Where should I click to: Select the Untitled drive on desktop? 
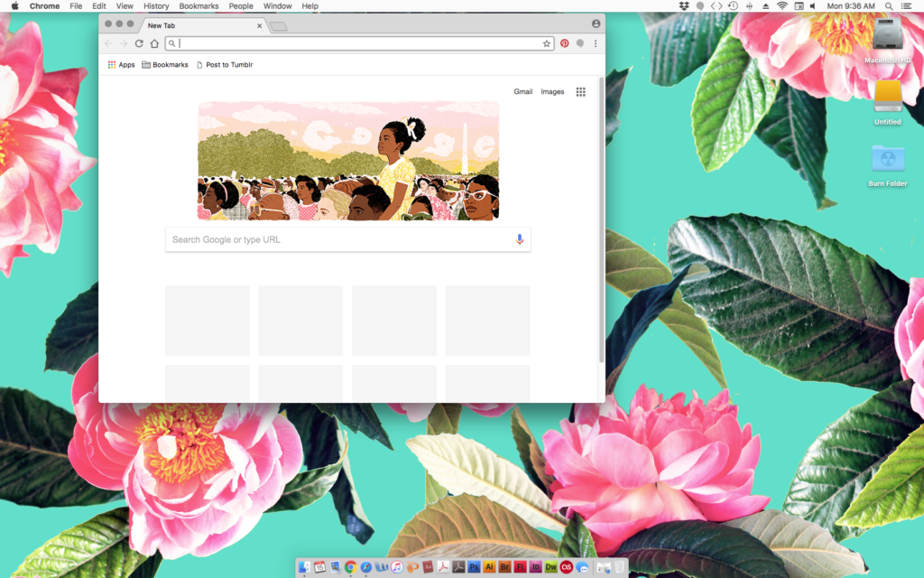point(888,102)
